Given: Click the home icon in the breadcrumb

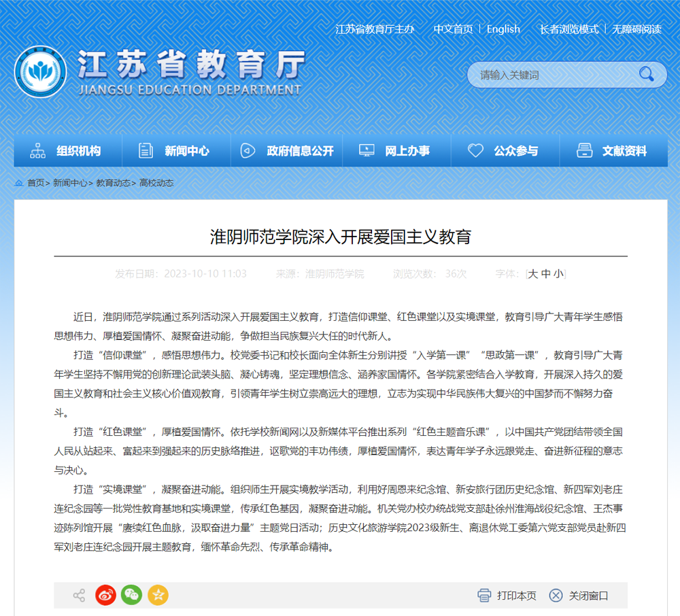Looking at the screenshot, I should click(18, 183).
